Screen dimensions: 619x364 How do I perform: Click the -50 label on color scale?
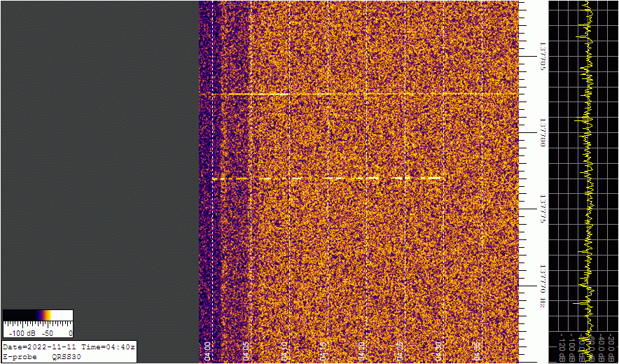click(x=49, y=333)
